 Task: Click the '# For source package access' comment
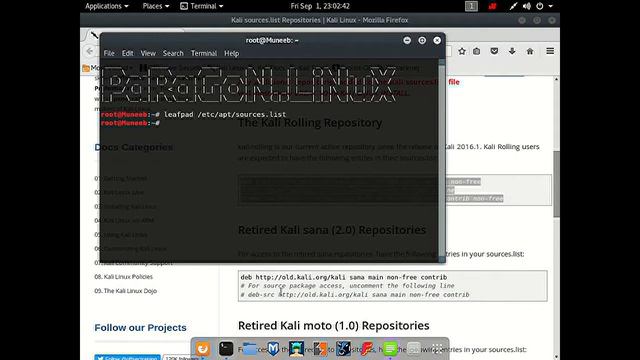click(x=347, y=286)
